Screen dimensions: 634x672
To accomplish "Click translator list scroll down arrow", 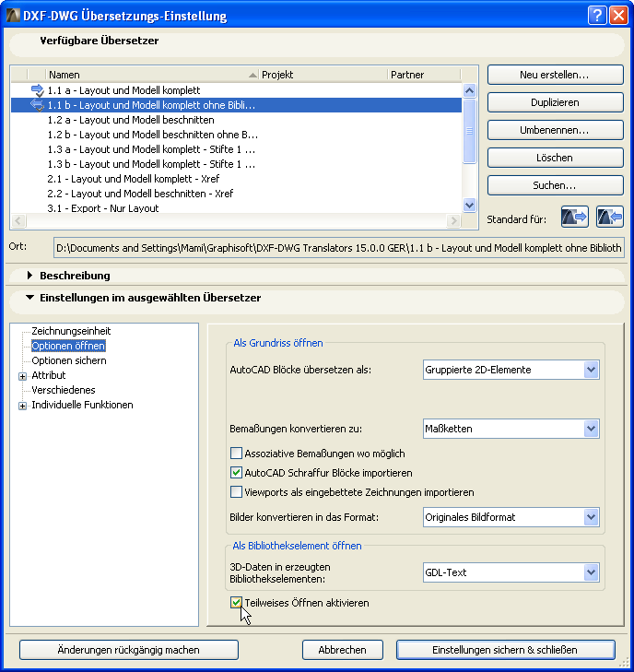I will click(x=469, y=205).
